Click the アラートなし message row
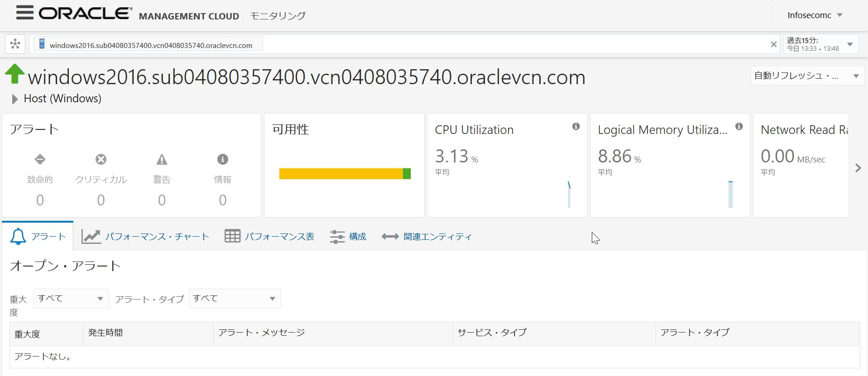The width and height of the screenshot is (868, 376). [435, 357]
